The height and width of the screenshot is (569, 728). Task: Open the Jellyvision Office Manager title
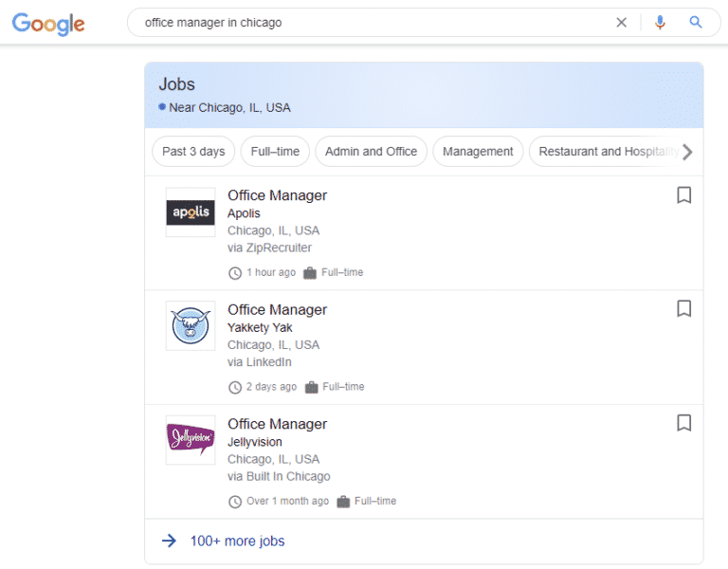pos(277,424)
